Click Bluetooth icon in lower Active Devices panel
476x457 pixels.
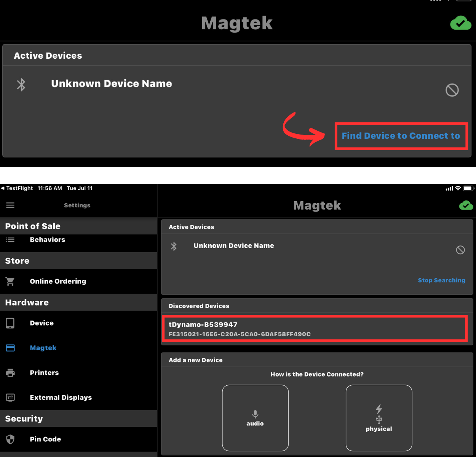[174, 246]
